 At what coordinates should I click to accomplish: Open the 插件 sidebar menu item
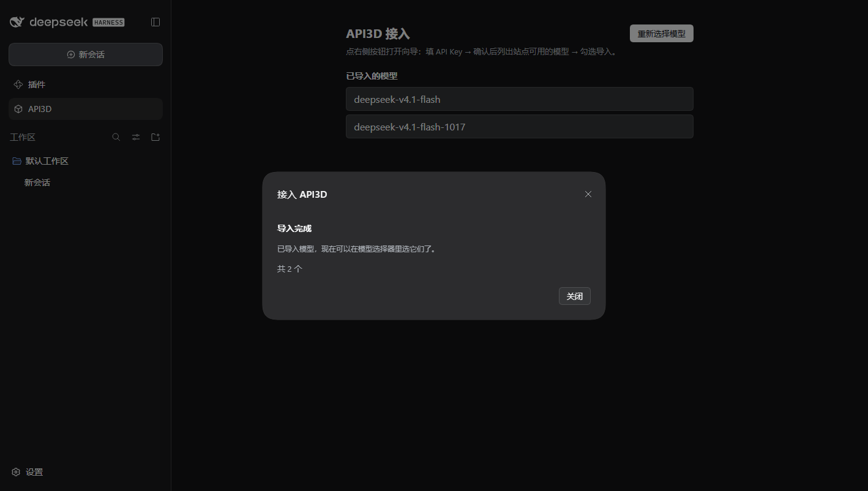pyautogui.click(x=86, y=84)
